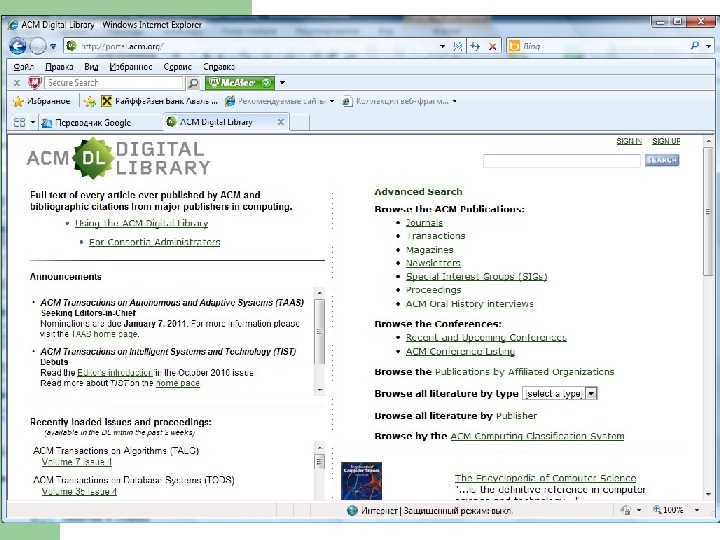Click the add to favorites bar star icon
The height and width of the screenshot is (540, 720).
tap(90, 101)
